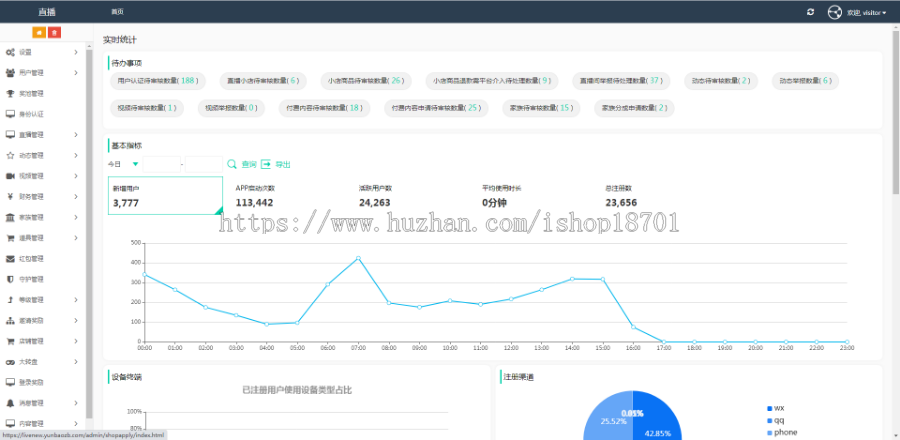Select the 新增用户 metric card

tap(165, 196)
